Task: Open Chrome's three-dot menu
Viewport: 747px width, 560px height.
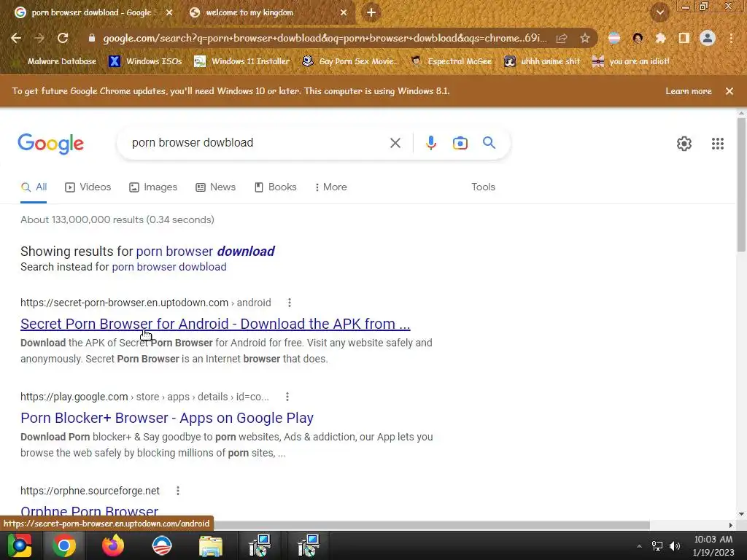Action: pyautogui.click(x=731, y=38)
